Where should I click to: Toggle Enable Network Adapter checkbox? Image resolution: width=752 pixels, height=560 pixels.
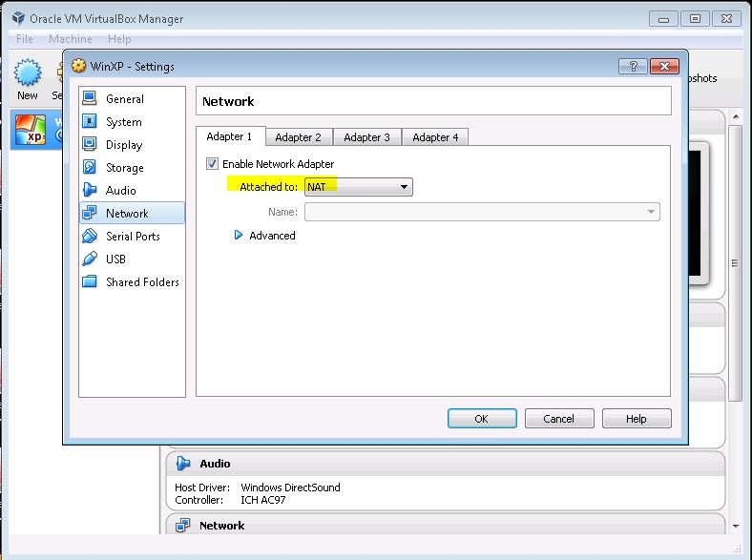click(212, 164)
